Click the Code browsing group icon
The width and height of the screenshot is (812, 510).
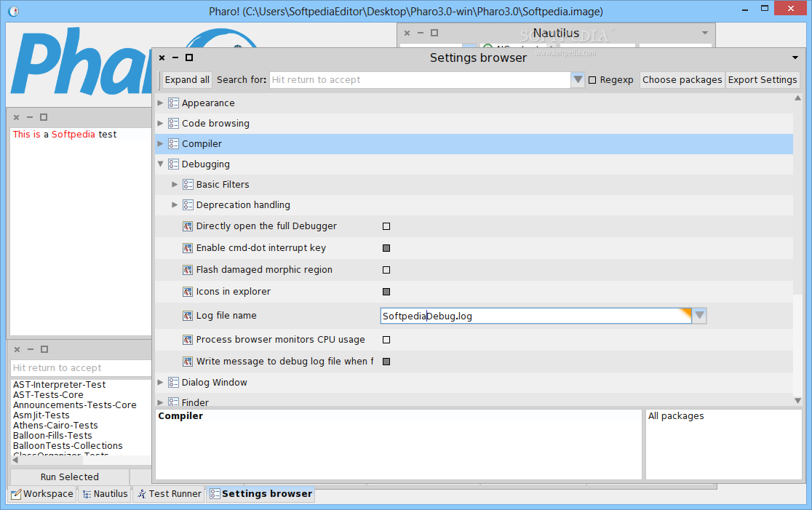173,123
